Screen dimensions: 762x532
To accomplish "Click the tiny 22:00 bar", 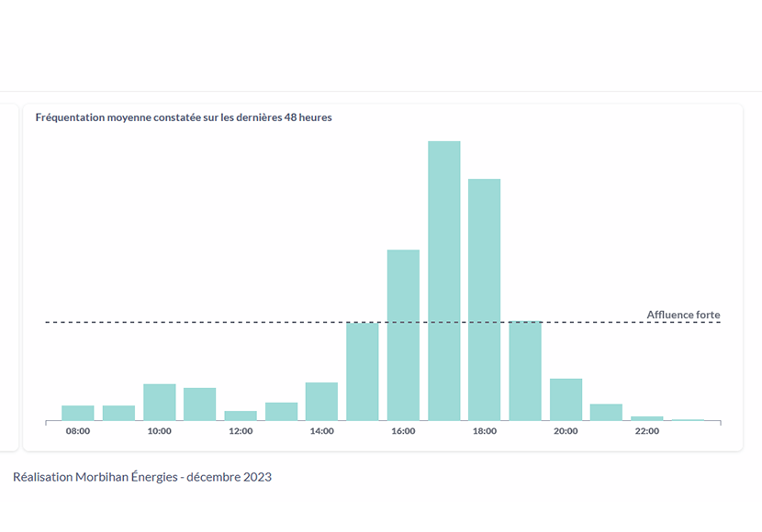I will point(647,418).
